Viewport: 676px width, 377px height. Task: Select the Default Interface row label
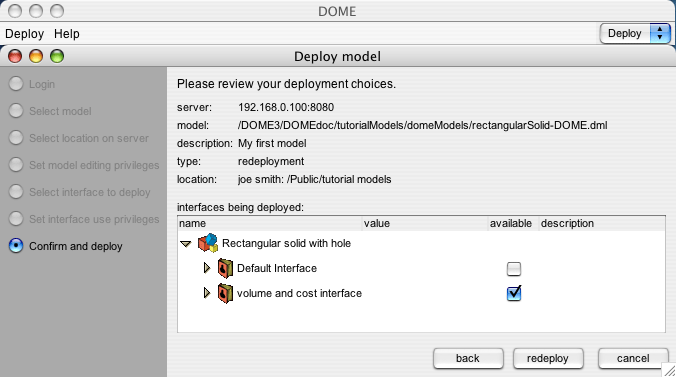tap(277, 268)
